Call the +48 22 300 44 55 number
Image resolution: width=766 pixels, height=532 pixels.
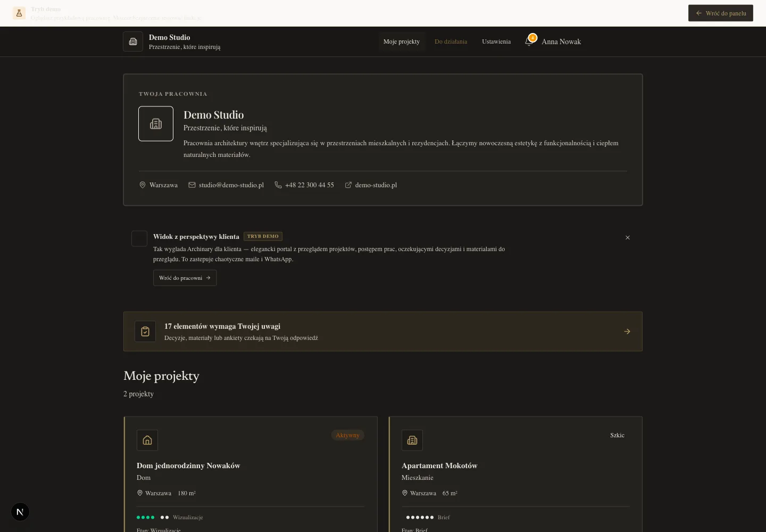click(310, 185)
